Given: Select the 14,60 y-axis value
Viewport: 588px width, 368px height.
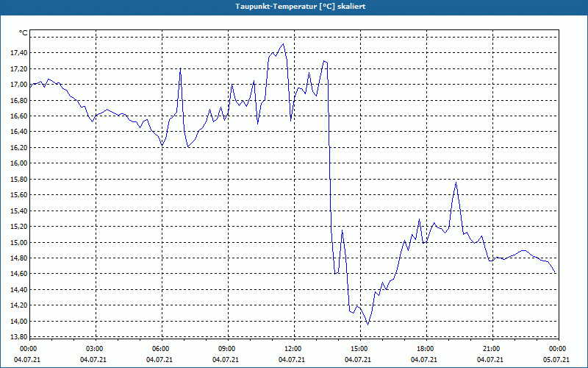Looking at the screenshot, I should coord(19,274).
